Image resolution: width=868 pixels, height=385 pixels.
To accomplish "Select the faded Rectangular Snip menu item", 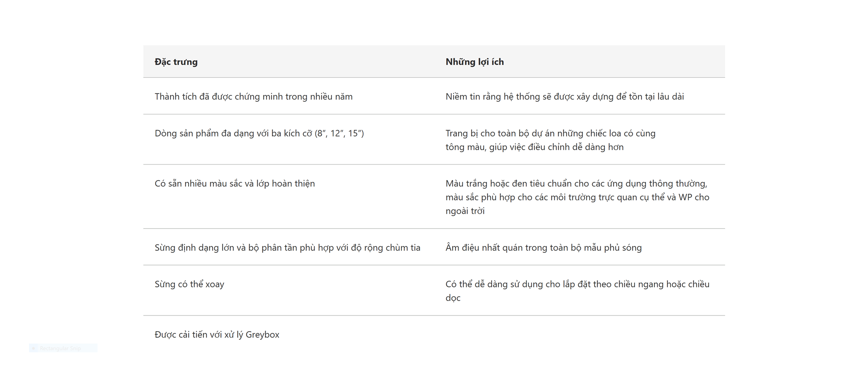I will [63, 348].
